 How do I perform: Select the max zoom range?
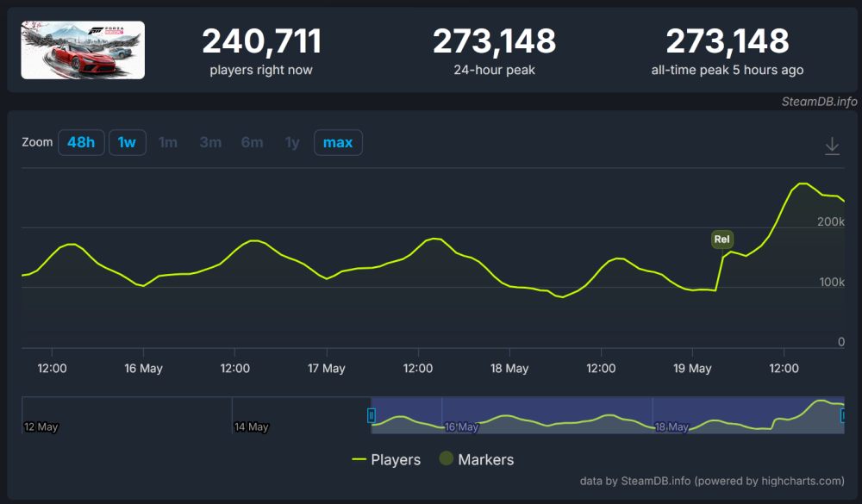pyautogui.click(x=338, y=142)
